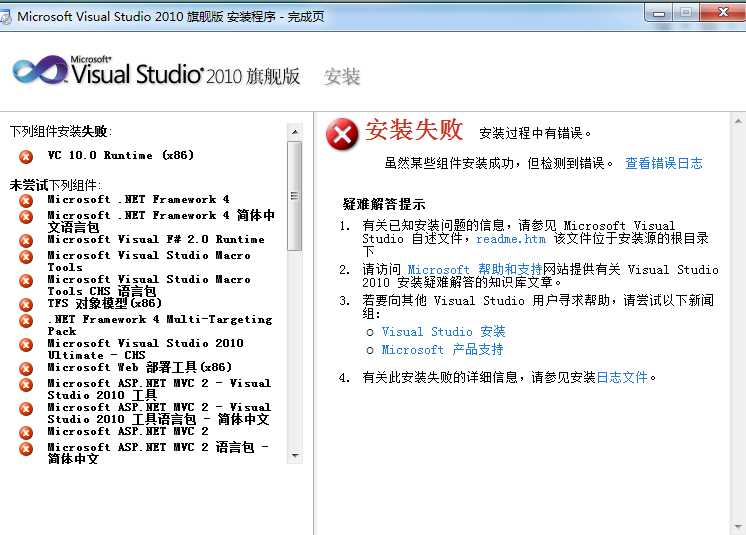This screenshot has height=535, width=746.
Task: Close the Visual Studio 2010 installer window
Action: (x=723, y=12)
